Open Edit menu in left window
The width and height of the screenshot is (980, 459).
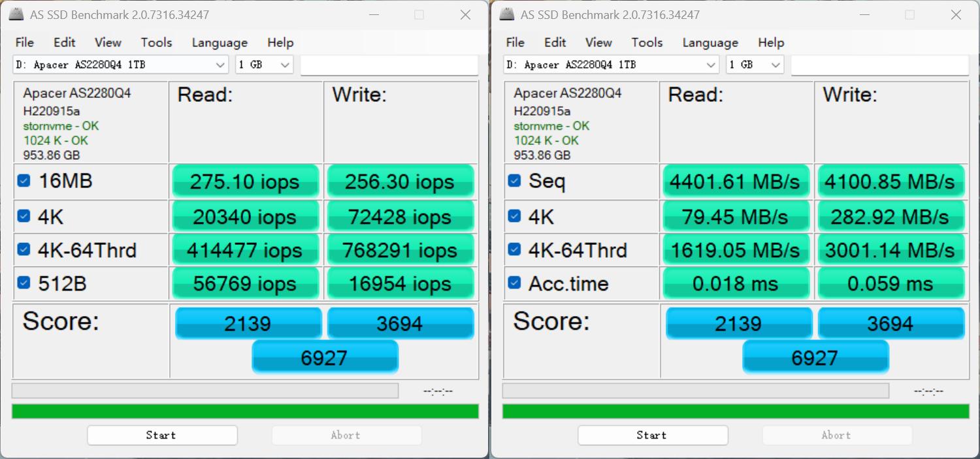[64, 42]
